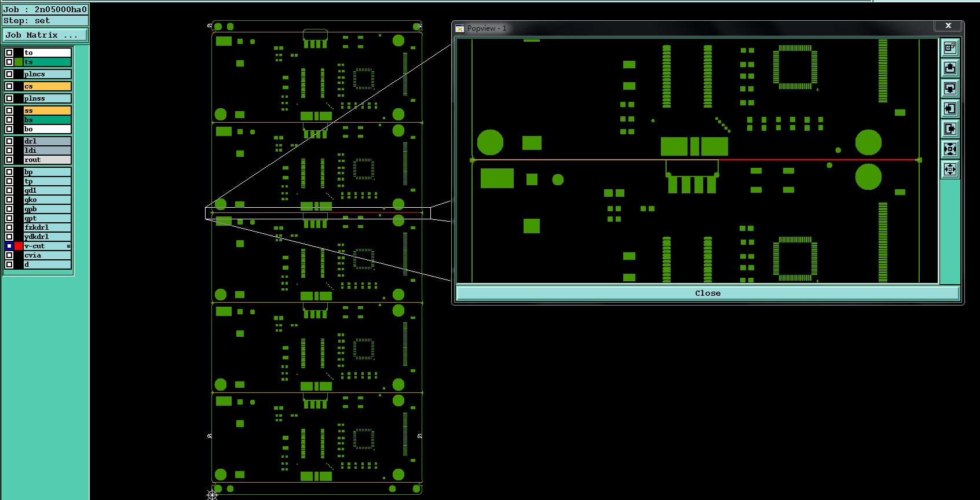980x500 pixels.
Task: Select the fzkdrl layer name
Action: (47, 227)
